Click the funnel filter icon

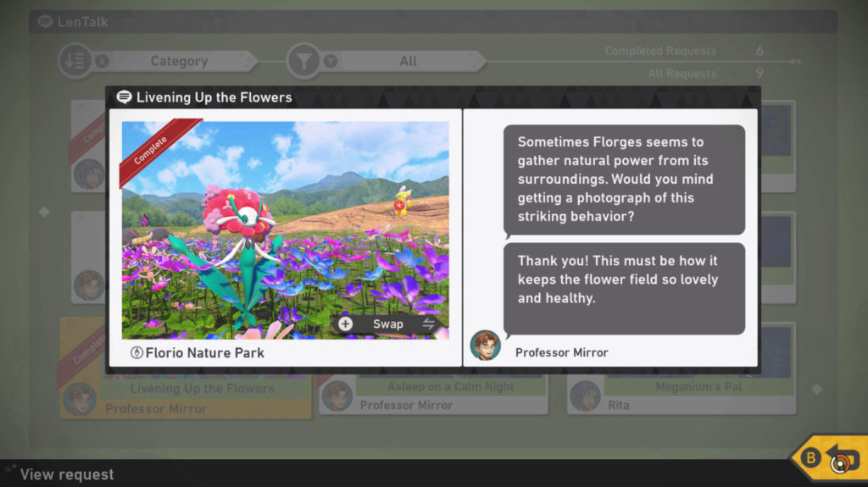point(303,61)
